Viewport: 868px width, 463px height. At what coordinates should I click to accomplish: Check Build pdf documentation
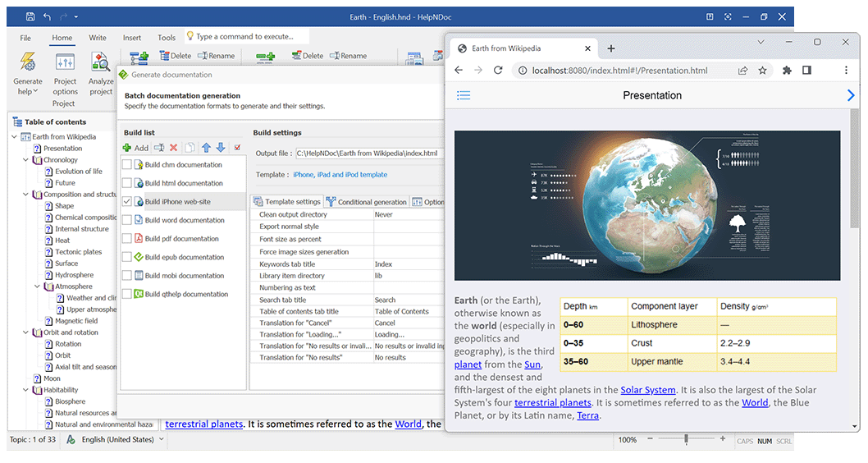tap(127, 238)
